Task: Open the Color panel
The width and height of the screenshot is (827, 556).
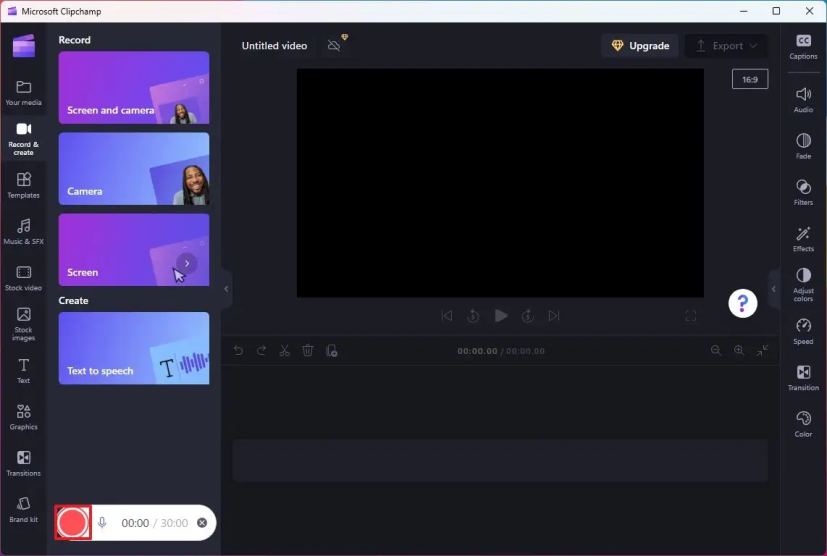Action: pyautogui.click(x=803, y=424)
